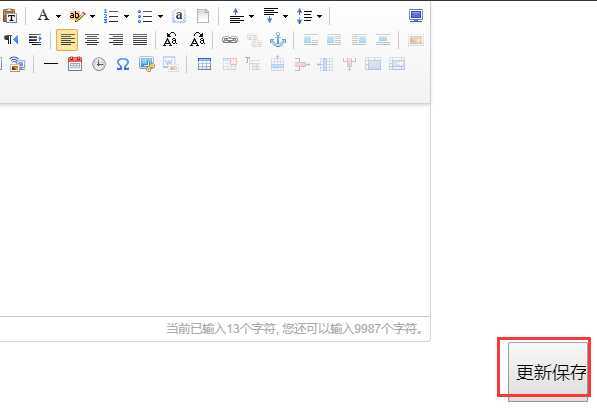Image resolution: width=597 pixels, height=410 pixels.
Task: Convert text to uppercase icon
Action: coord(170,40)
